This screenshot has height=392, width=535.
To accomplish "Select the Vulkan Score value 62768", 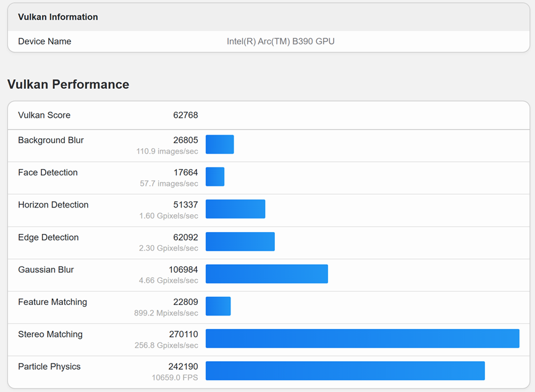I will pos(185,115).
